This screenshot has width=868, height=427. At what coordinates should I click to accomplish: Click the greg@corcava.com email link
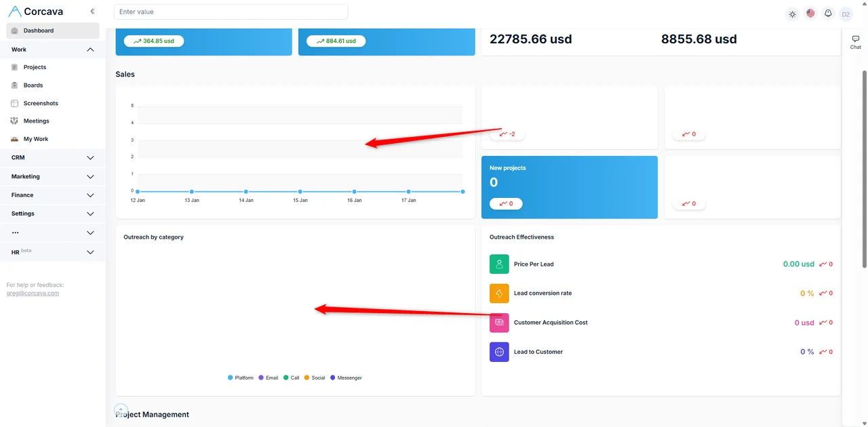click(33, 293)
